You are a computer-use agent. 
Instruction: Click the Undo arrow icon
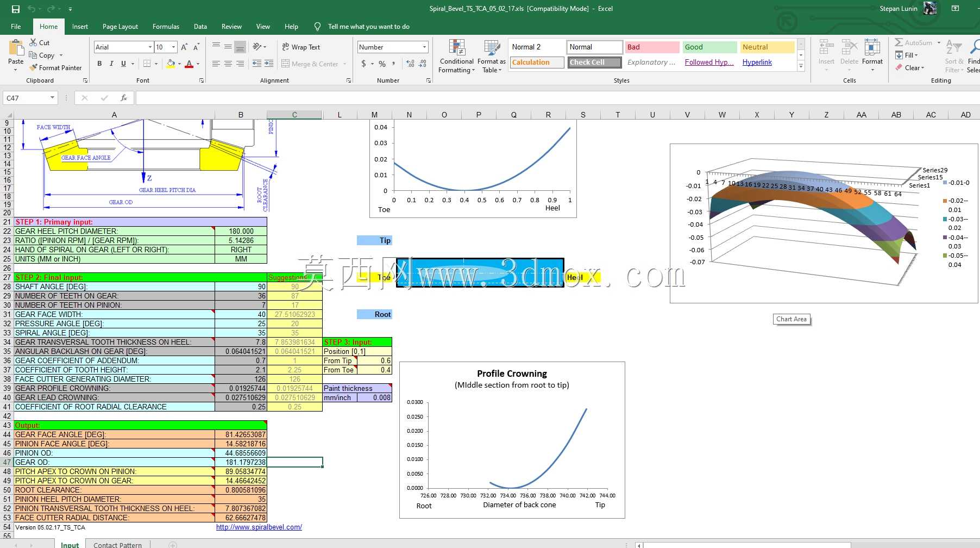click(32, 9)
